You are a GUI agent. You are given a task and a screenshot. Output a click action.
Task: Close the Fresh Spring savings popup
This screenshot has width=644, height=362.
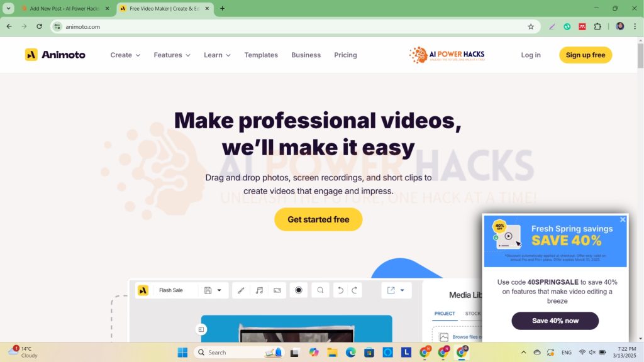[623, 219]
